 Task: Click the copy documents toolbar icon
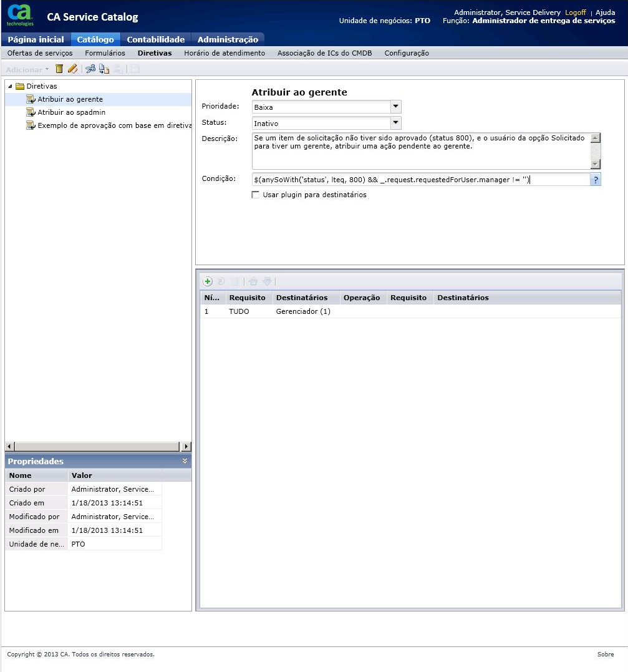point(104,69)
